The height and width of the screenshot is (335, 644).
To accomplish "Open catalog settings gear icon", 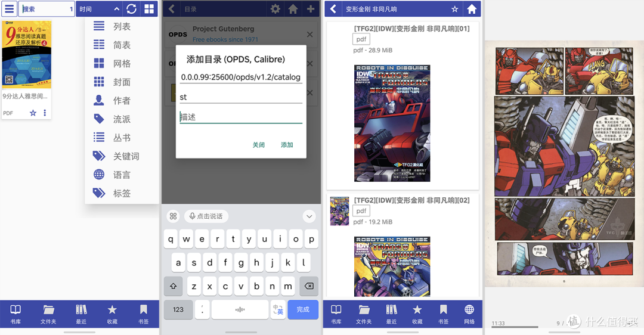I will (x=275, y=8).
